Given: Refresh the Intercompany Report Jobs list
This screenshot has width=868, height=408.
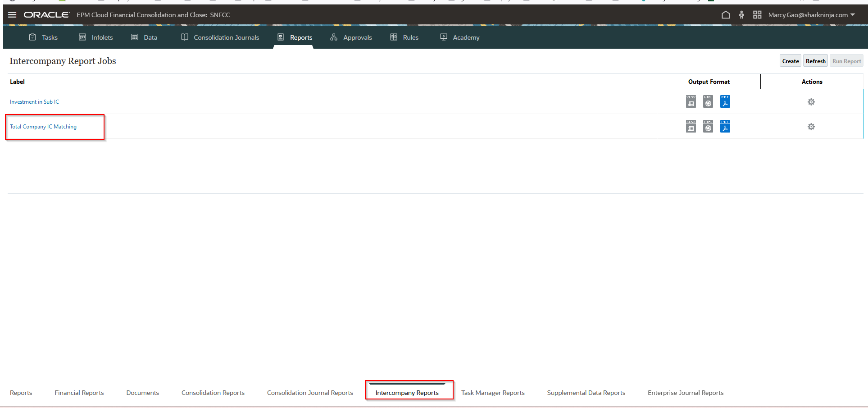Looking at the screenshot, I should [x=815, y=60].
